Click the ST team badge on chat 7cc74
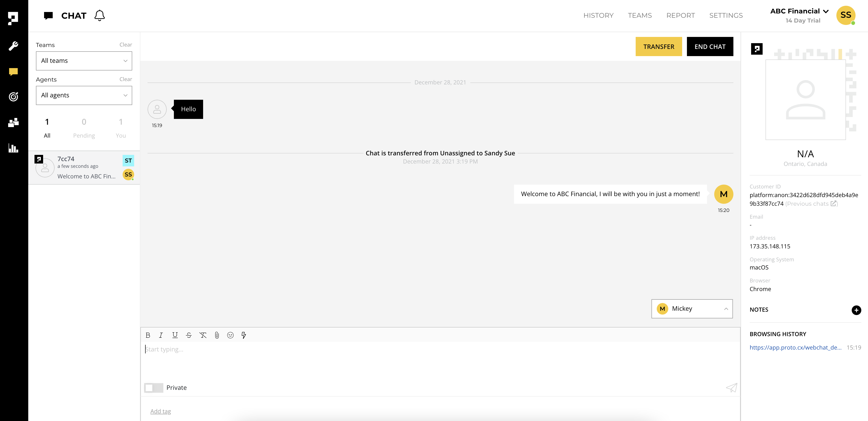 [x=128, y=161]
